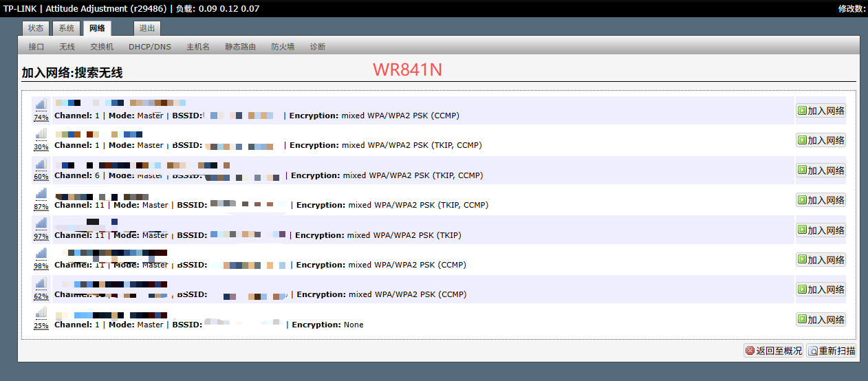868x381 pixels.
Task: Click the 60% signal strength icon
Action: tap(41, 164)
